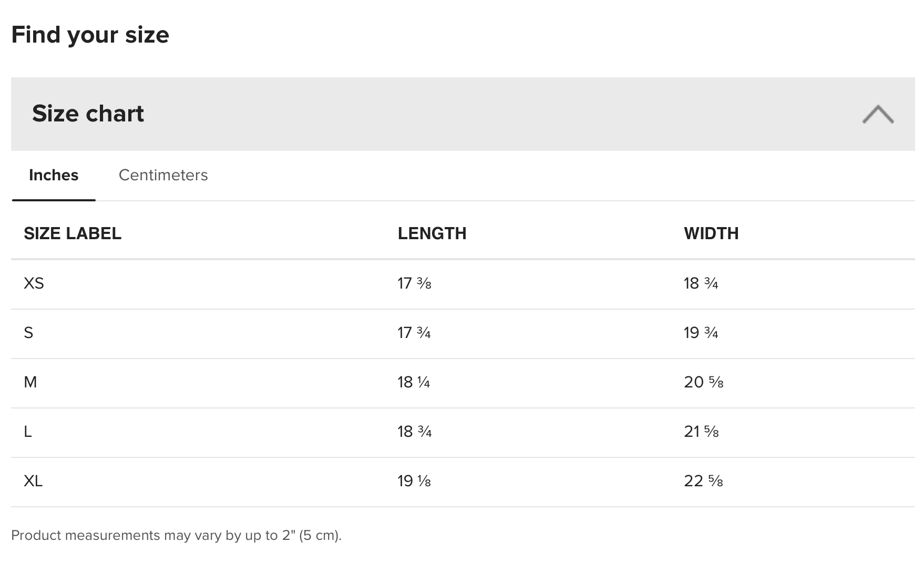
Task: Select the Inches tab
Action: 54,175
